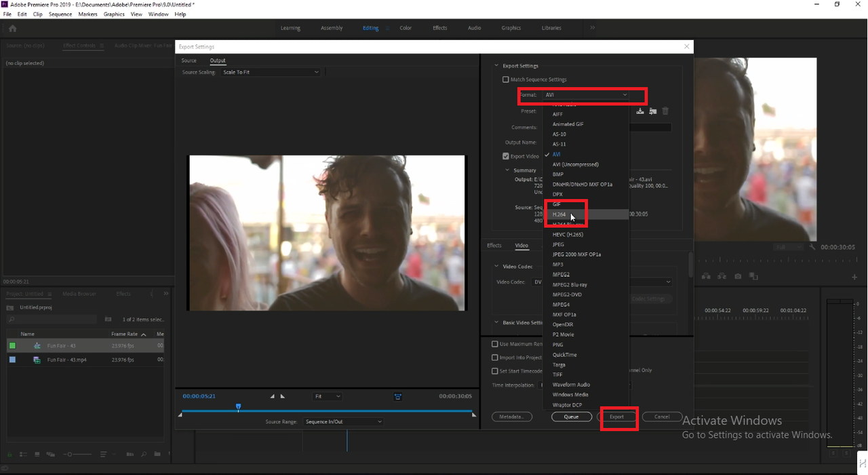Collapse the Video Codec section
This screenshot has width=868, height=475.
click(x=496, y=267)
